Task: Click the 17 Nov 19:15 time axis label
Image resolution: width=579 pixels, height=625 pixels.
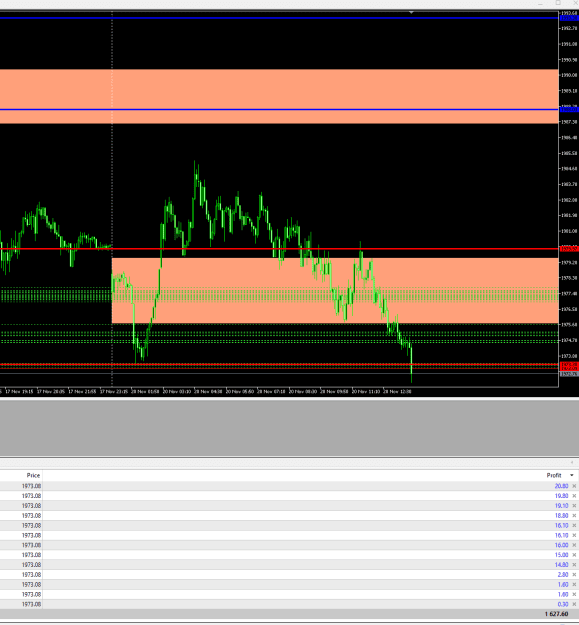Action: click(19, 392)
